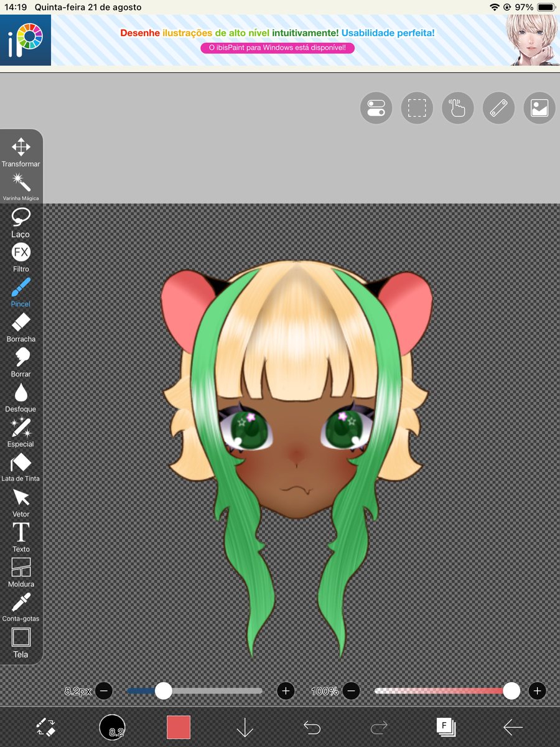Open the touch gesture settings button
The image size is (560, 747).
458,108
